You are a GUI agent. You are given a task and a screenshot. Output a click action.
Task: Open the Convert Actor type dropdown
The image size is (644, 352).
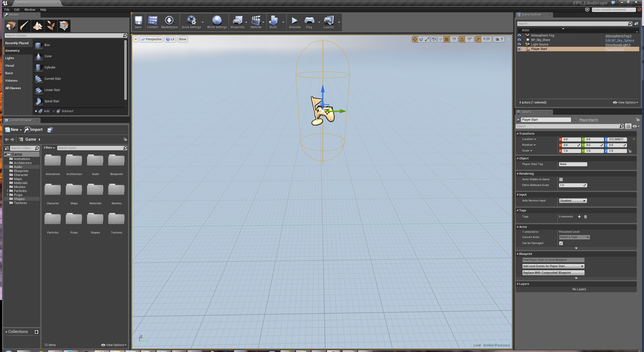574,237
